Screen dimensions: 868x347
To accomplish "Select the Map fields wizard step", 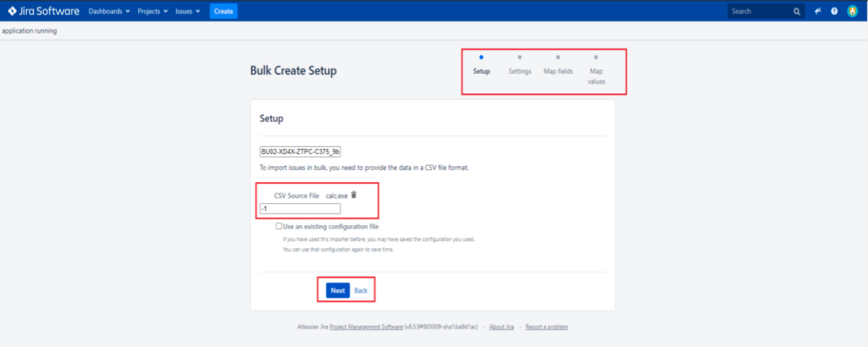I will click(x=558, y=66).
